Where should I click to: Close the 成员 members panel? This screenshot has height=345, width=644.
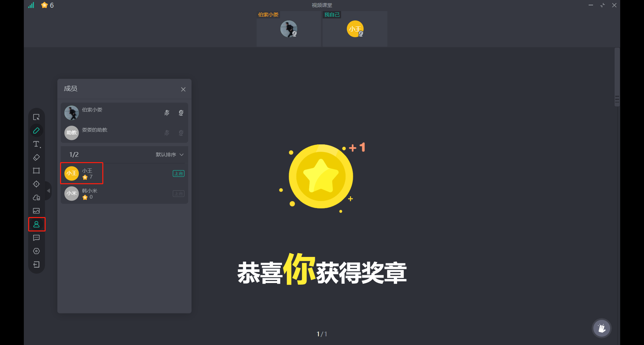click(x=183, y=89)
